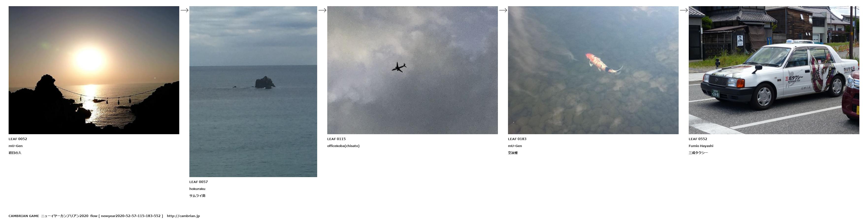Click the サムライ島 caption
The height and width of the screenshot is (222, 868).
pos(197,196)
